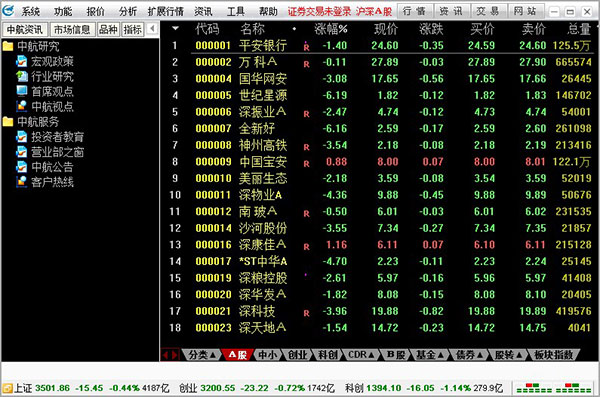The image size is (600, 397).
Task: Sort by the 代码 column header
Action: (x=207, y=29)
